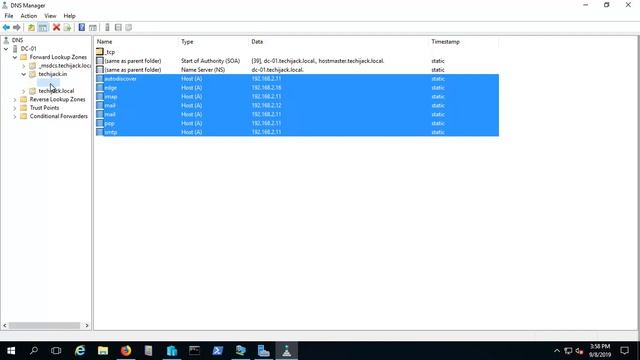
Task: Open the File menu
Action: 9,16
